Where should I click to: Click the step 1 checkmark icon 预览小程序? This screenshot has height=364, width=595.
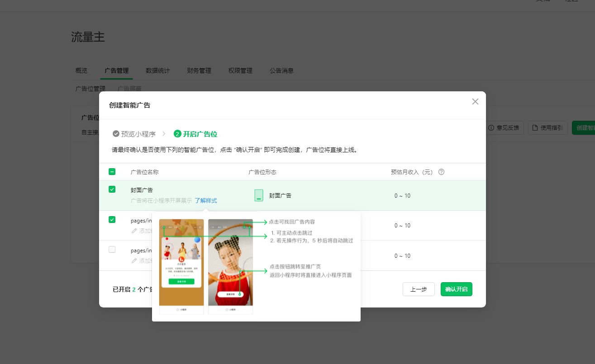(116, 134)
